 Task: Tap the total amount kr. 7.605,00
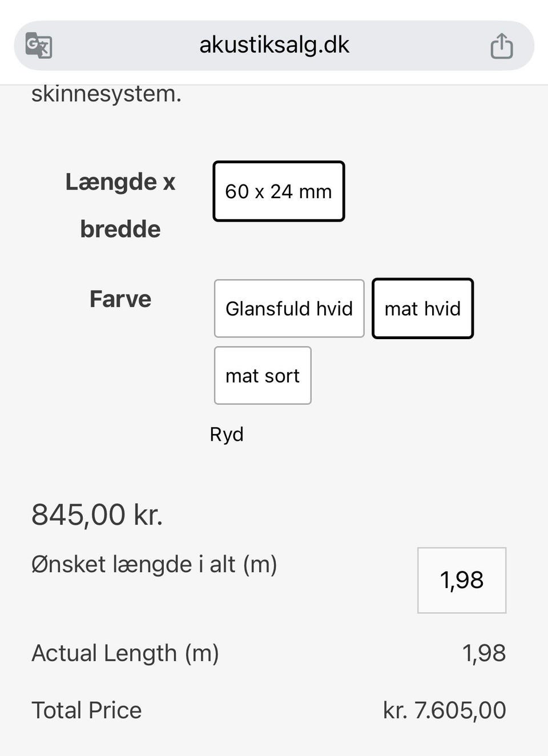[x=445, y=710]
